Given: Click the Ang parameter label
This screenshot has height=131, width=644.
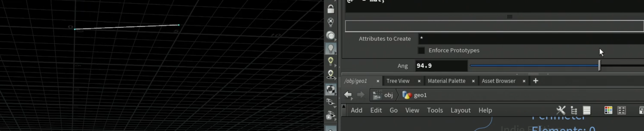Looking at the screenshot, I should [x=402, y=66].
